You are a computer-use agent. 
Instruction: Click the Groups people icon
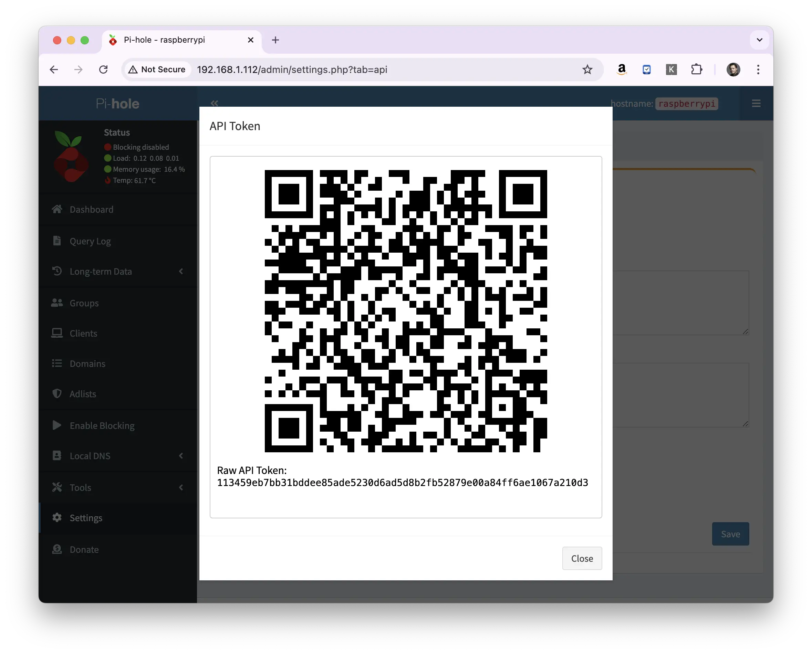click(x=57, y=303)
